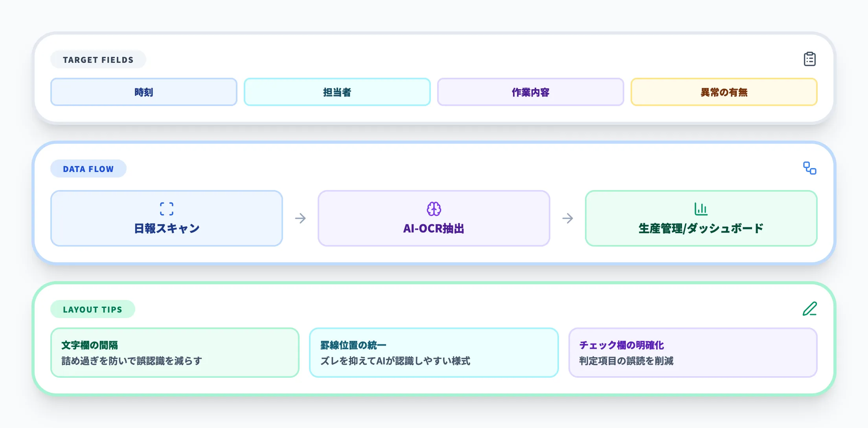Click the チェック欄の明確化 tip card
This screenshot has width=868, height=428.
click(x=693, y=353)
